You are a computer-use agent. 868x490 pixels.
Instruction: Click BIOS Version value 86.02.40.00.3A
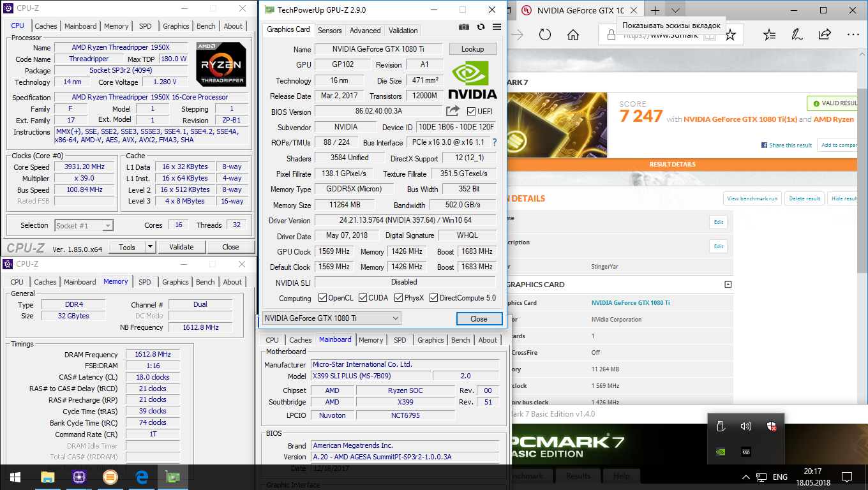tap(379, 112)
